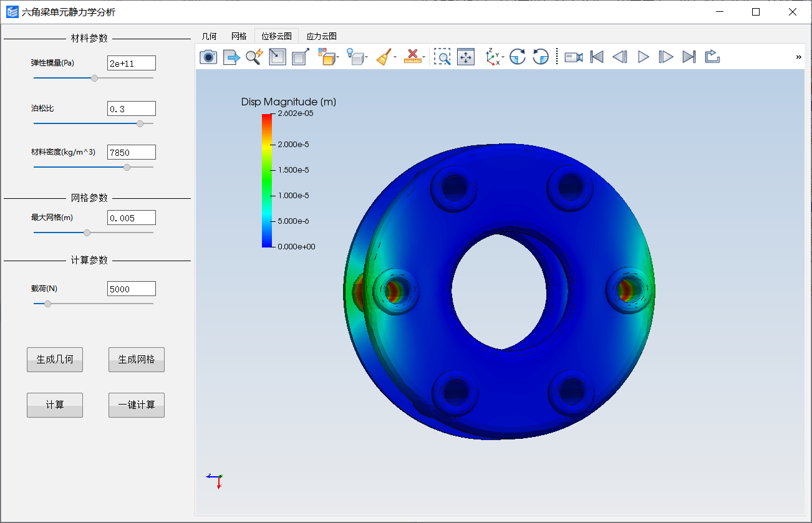Focus the 材料密度 input field

(x=132, y=152)
